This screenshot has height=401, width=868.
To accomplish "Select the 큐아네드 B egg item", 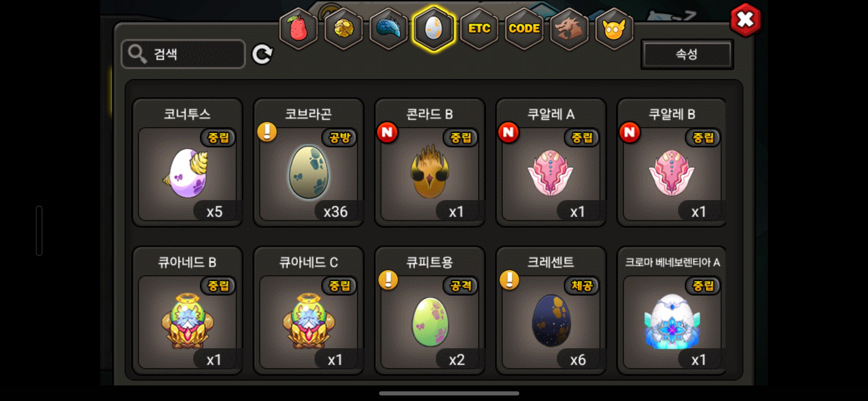I will click(x=187, y=310).
